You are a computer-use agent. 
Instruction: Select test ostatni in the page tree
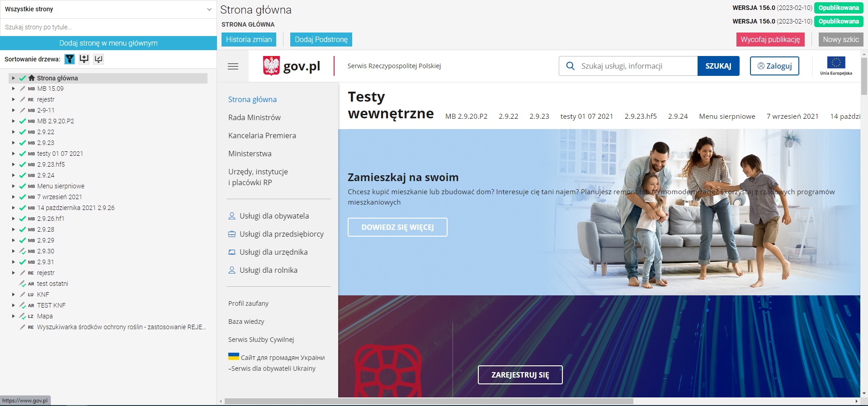52,284
